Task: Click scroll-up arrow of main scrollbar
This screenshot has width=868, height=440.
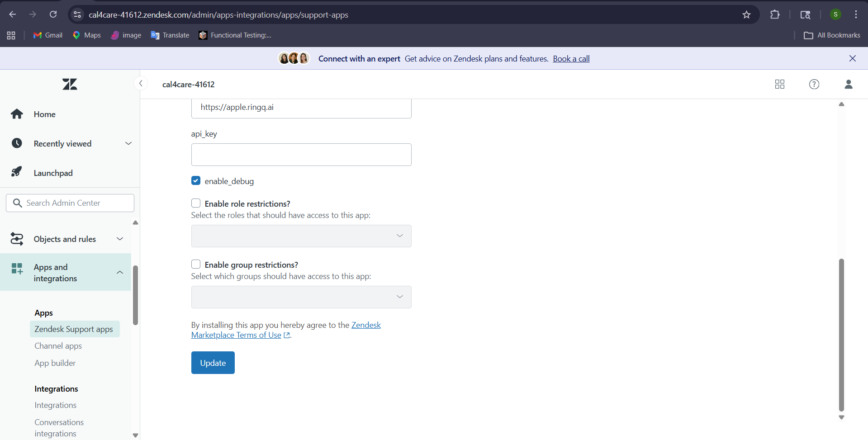Action: [841, 104]
